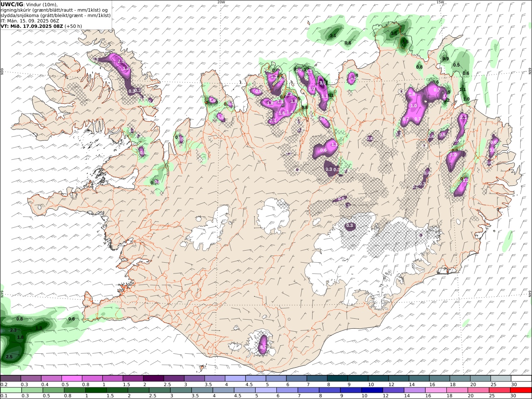The width and height of the screenshot is (532, 399).
Task: Click the upper legend swatch between 0.3 and 0.4
Action: [x=31, y=378]
